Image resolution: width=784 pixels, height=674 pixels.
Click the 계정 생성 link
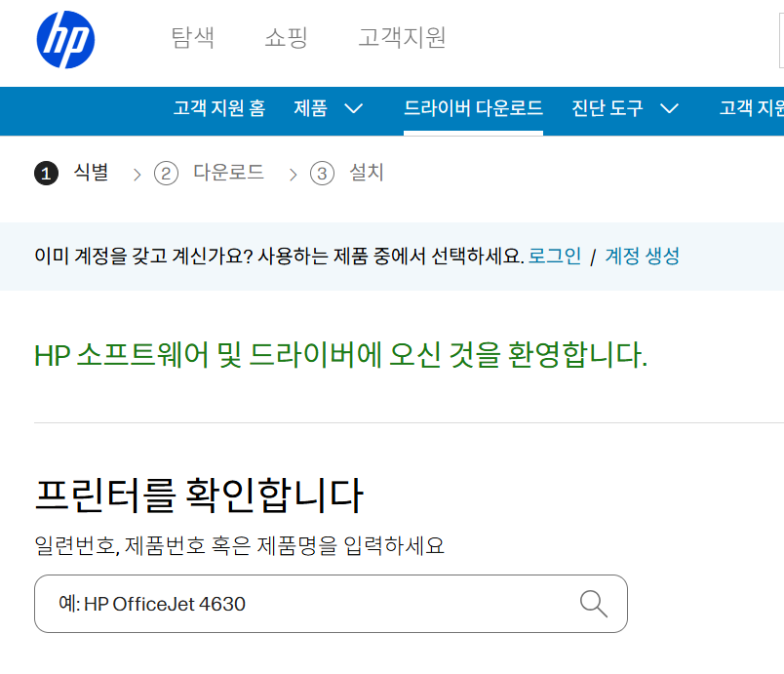pos(643,256)
